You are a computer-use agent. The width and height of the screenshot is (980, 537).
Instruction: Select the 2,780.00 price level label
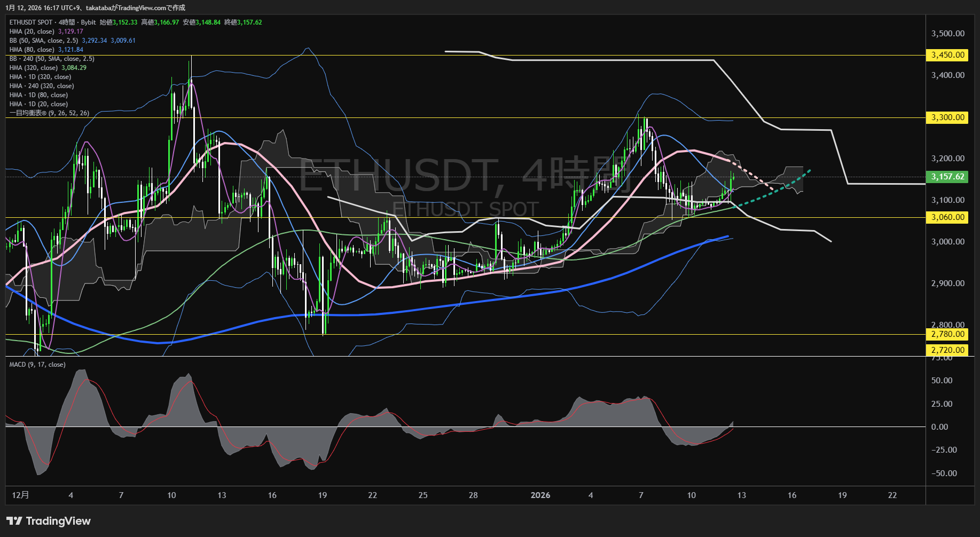click(947, 334)
